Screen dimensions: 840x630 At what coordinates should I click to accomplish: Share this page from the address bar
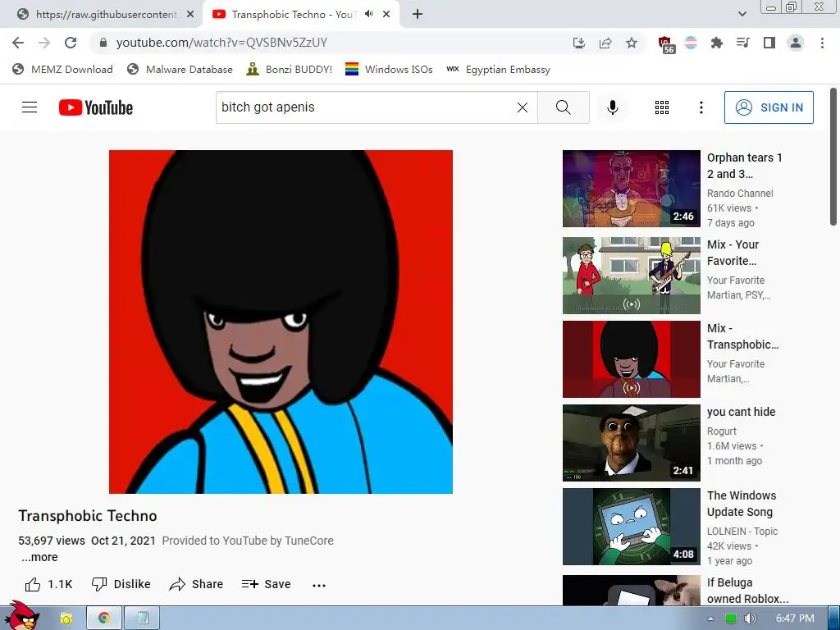click(605, 43)
